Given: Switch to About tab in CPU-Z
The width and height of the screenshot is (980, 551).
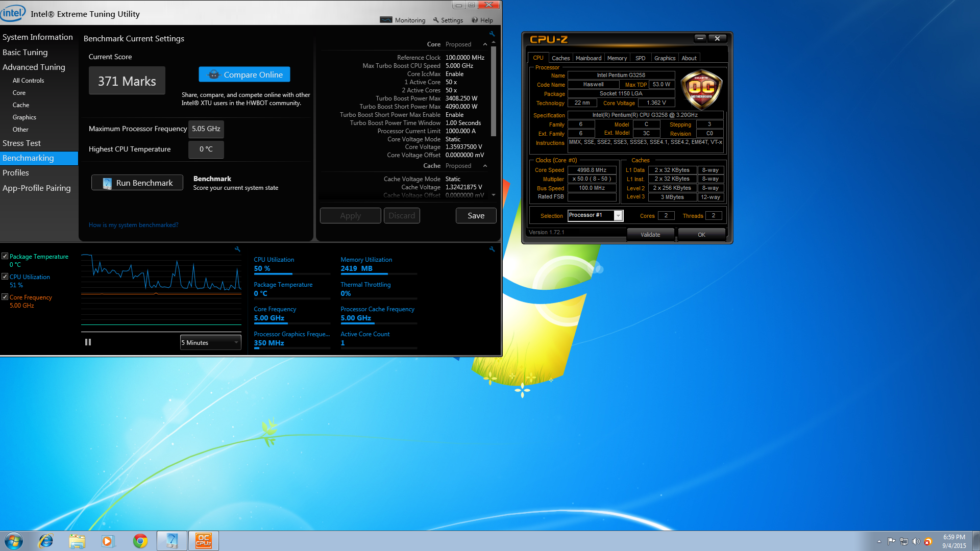Looking at the screenshot, I should tap(689, 58).
